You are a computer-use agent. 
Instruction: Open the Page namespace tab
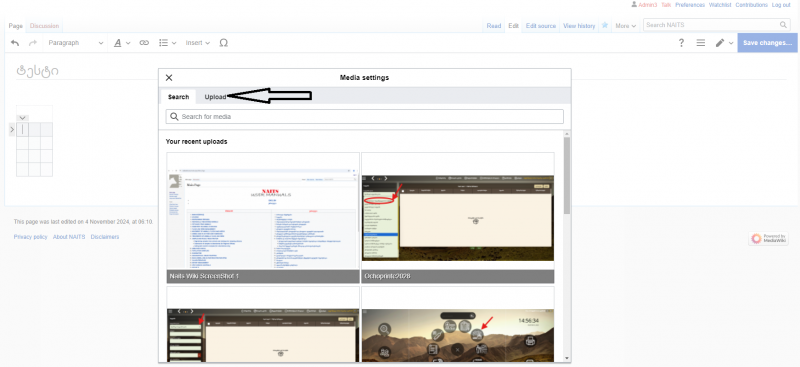point(16,26)
